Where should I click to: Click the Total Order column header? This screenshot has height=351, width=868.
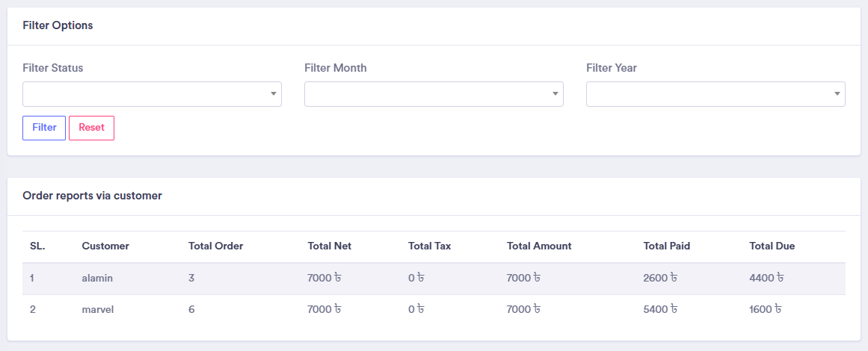pos(215,246)
